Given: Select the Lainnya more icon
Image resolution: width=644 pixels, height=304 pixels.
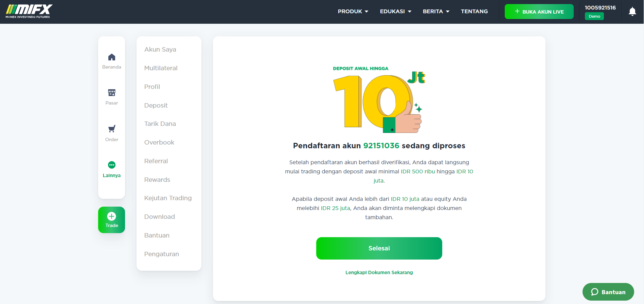Looking at the screenshot, I should click(111, 165).
